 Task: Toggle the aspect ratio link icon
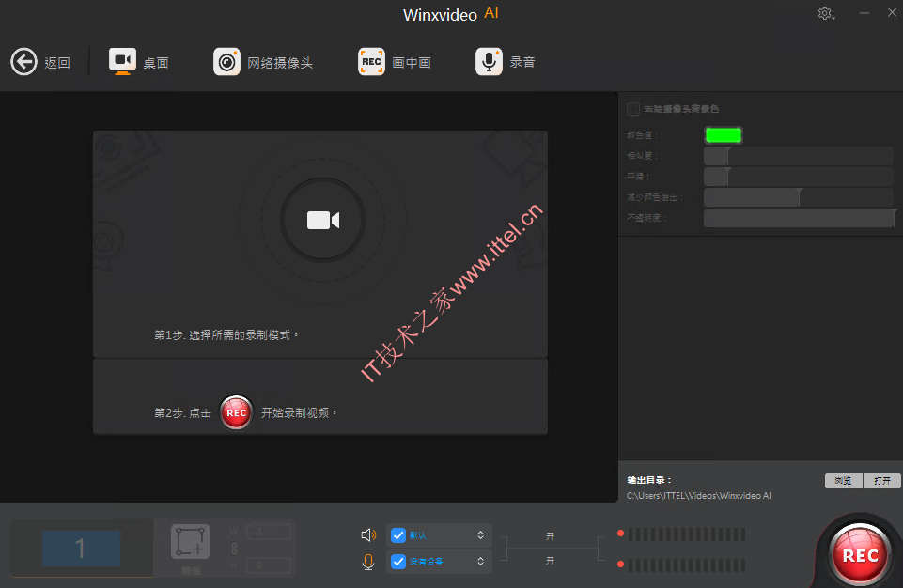[234, 549]
